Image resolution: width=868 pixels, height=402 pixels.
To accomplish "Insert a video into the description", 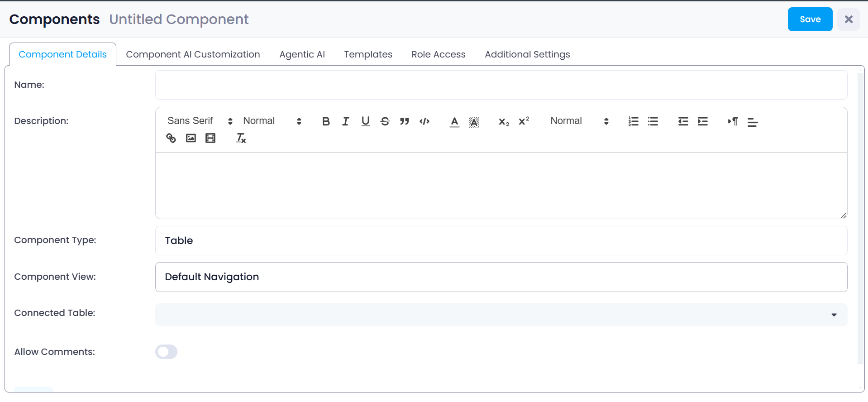I will 210,138.
